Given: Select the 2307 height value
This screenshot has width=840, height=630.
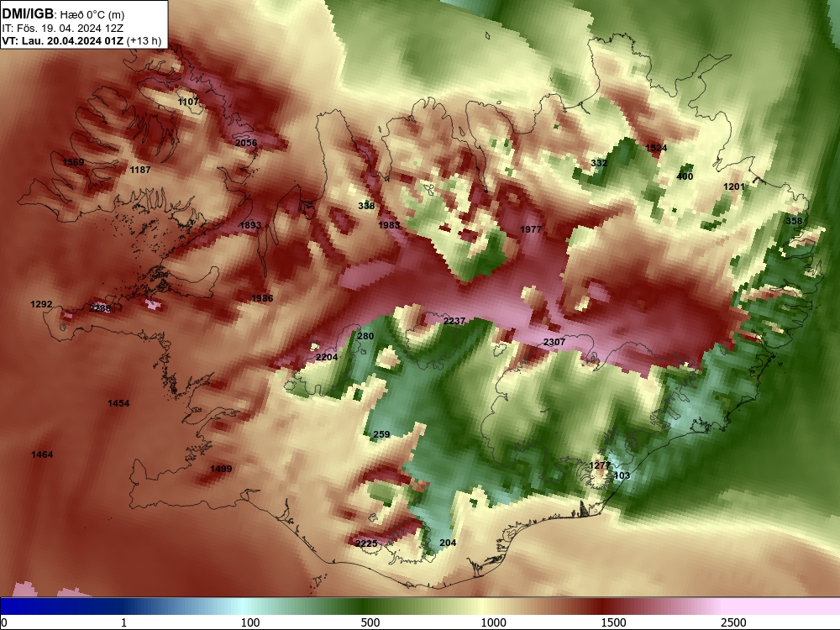Looking at the screenshot, I should [554, 342].
